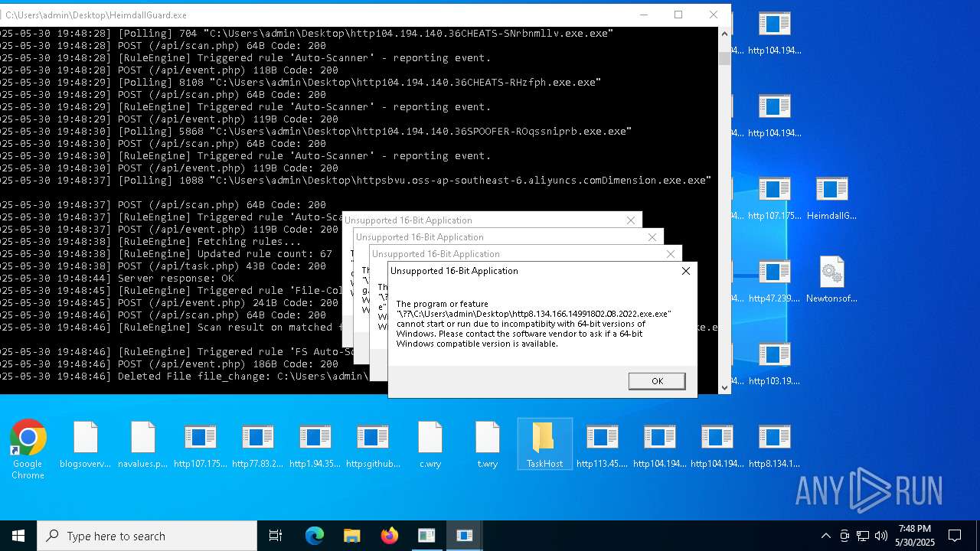Select the httpsgithub... desktop icon

[372, 445]
